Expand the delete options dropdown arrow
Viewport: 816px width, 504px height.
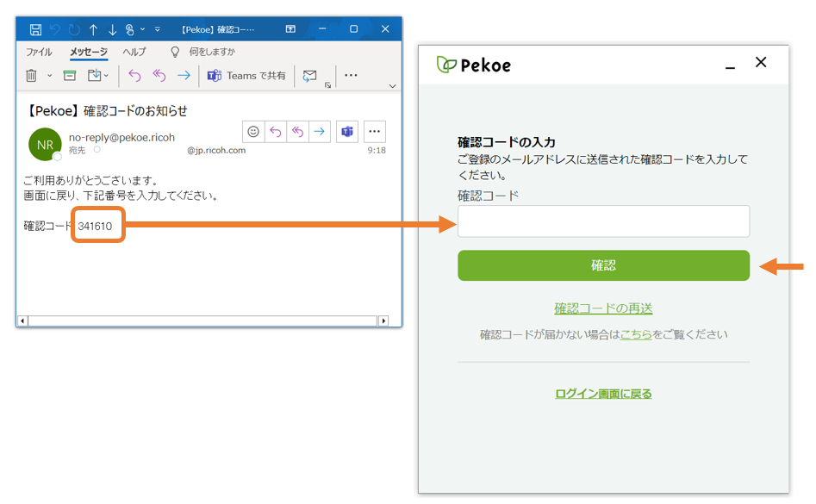click(49, 76)
